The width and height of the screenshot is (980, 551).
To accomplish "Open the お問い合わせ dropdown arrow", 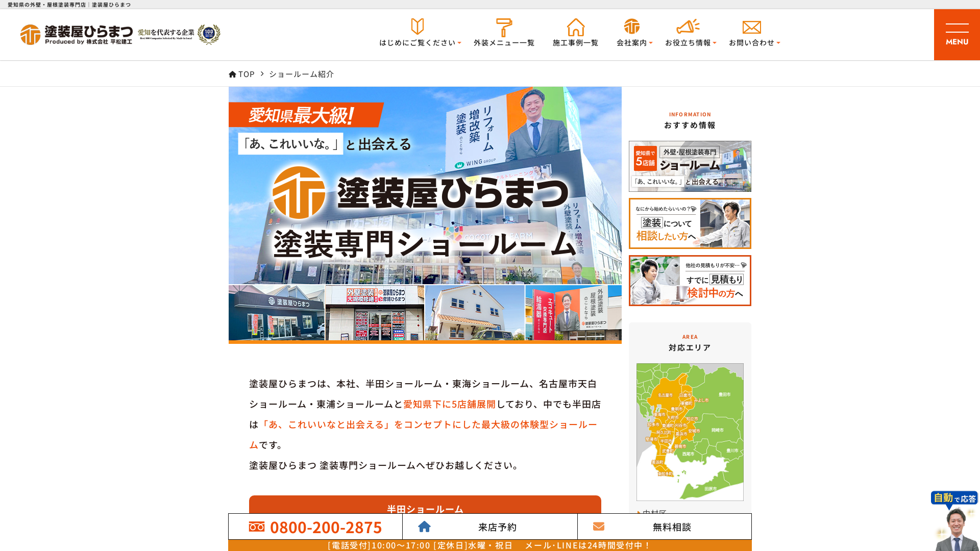I will (778, 44).
